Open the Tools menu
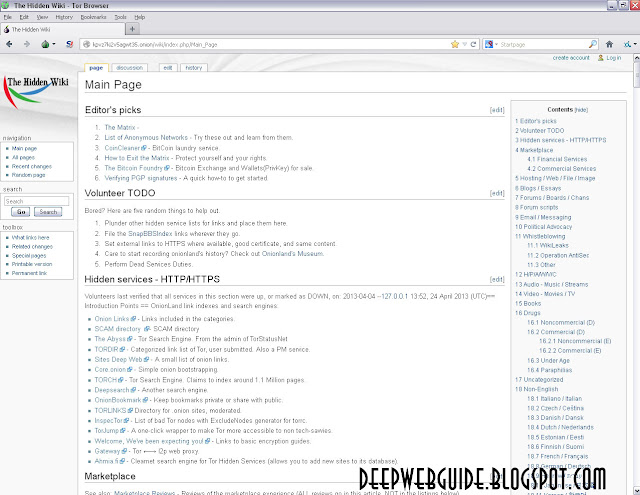The height and width of the screenshot is (495, 640). click(120, 17)
